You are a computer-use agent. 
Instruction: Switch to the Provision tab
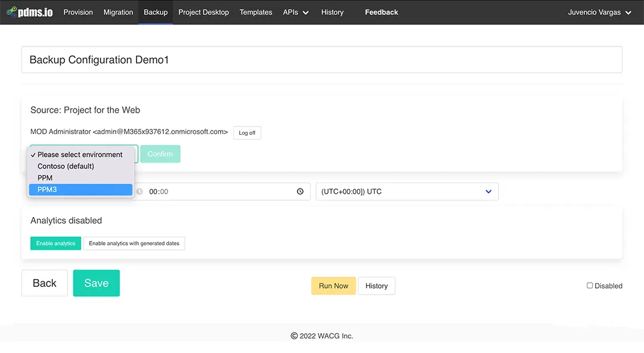(x=78, y=12)
